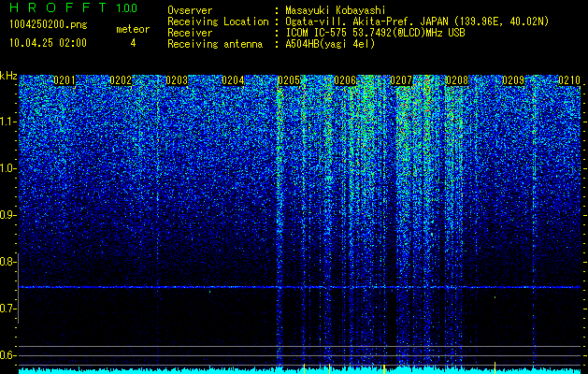Viewport: 588px width, 374px height.
Task: Click the 0.6 frequency axis label
Action: coord(7,355)
